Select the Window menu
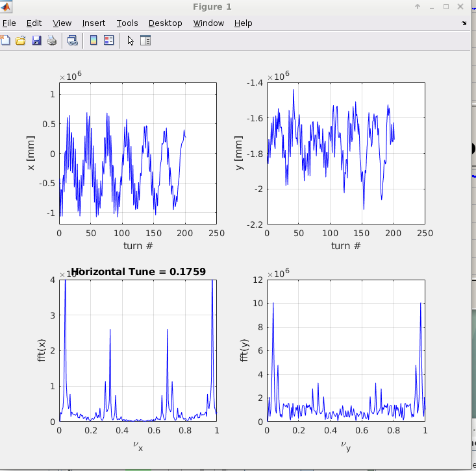The image size is (476, 471). 208,23
